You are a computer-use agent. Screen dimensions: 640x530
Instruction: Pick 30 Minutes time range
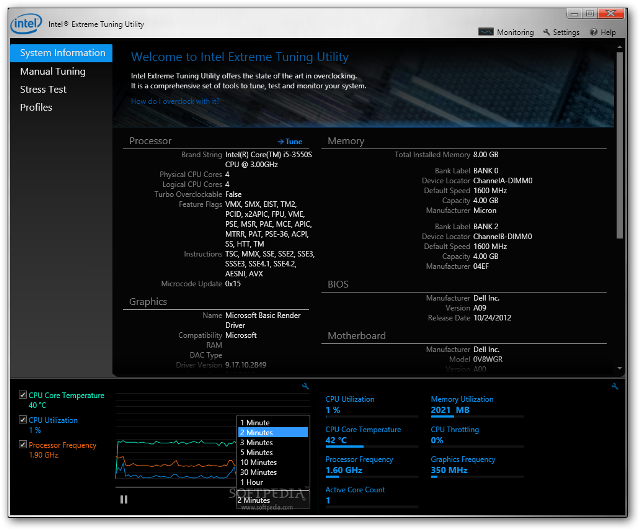click(x=273, y=472)
